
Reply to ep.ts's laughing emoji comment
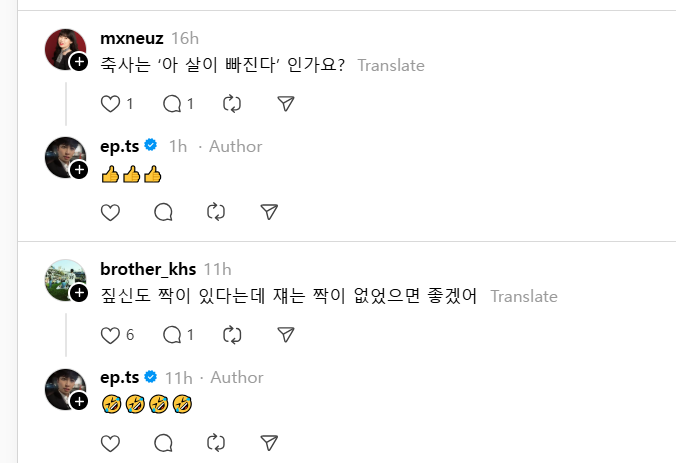click(x=163, y=442)
